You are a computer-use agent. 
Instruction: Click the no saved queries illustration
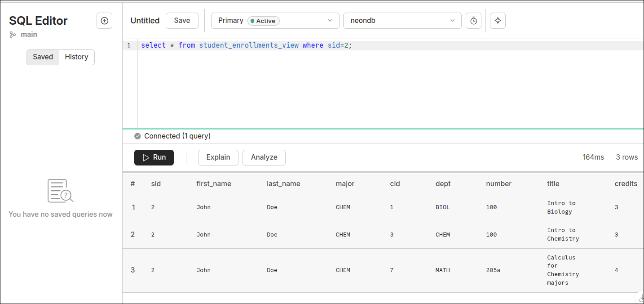[x=61, y=191]
